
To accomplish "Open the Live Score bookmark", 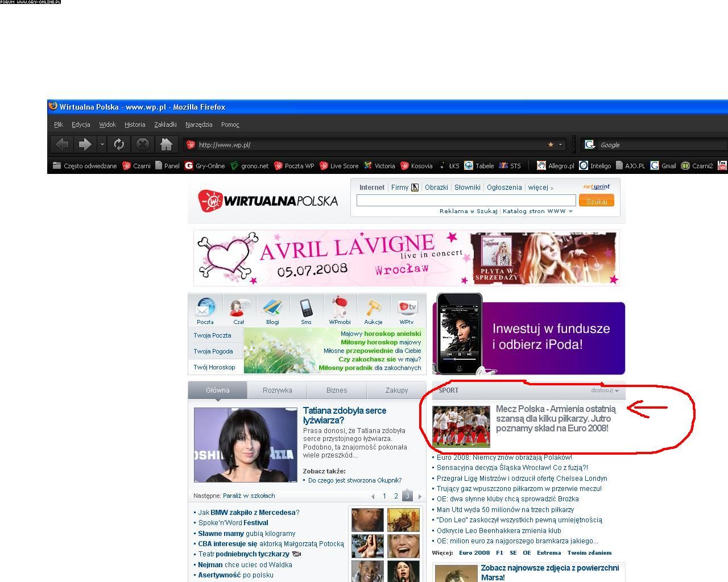I will (339, 166).
